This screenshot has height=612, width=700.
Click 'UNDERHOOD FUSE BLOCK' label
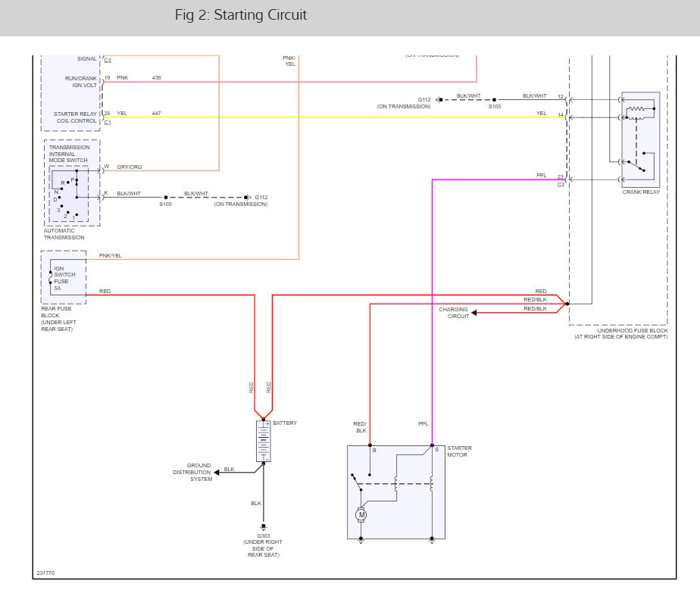coord(632,331)
